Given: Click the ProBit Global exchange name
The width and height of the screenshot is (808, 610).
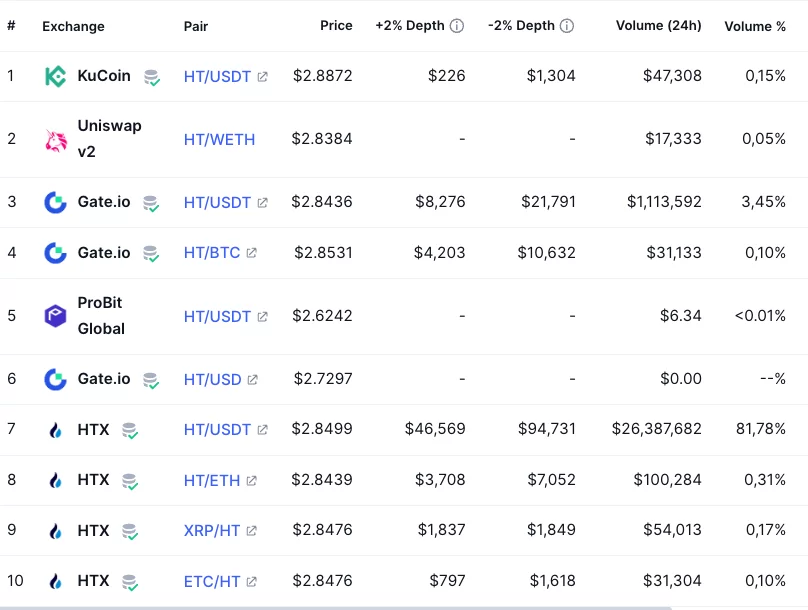Looking at the screenshot, I should click(101, 315).
